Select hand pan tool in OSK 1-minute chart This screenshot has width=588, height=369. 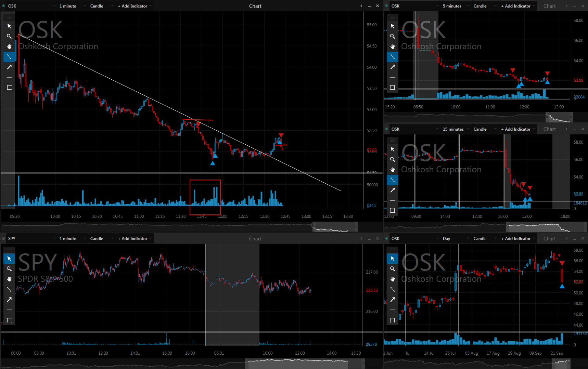tap(9, 47)
